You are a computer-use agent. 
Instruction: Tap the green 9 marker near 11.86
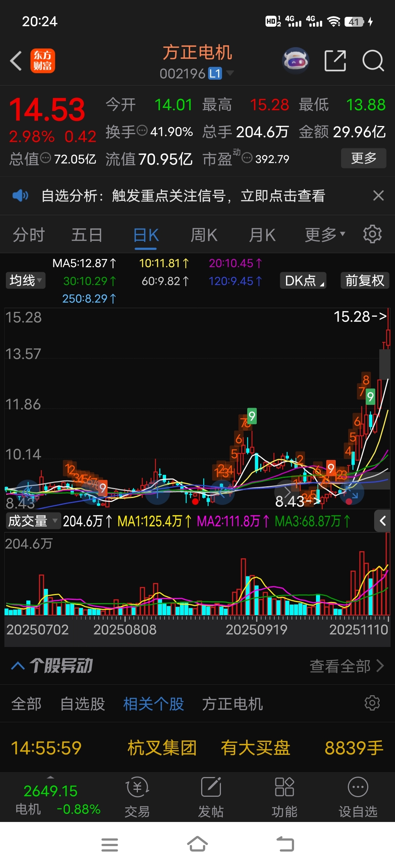pyautogui.click(x=370, y=396)
